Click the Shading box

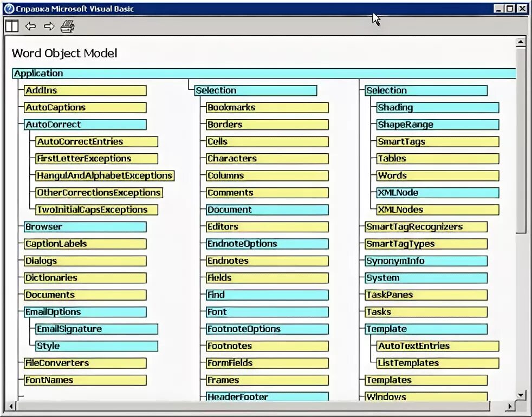click(438, 108)
